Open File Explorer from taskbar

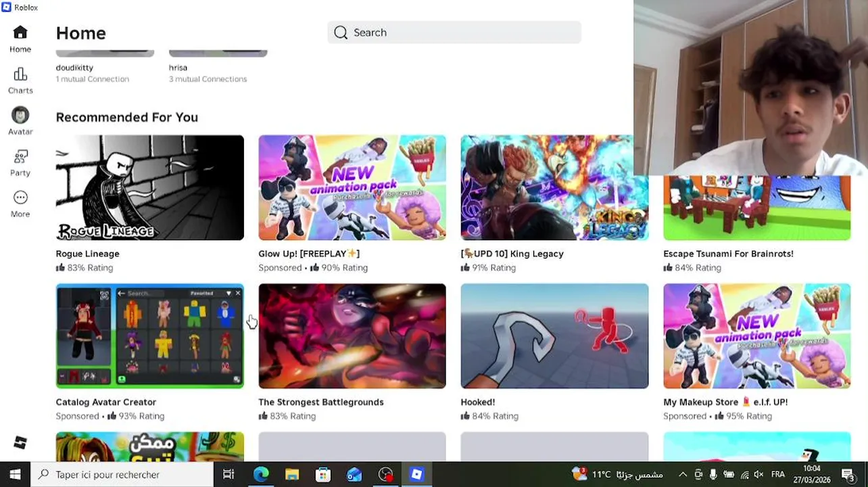tap(292, 475)
